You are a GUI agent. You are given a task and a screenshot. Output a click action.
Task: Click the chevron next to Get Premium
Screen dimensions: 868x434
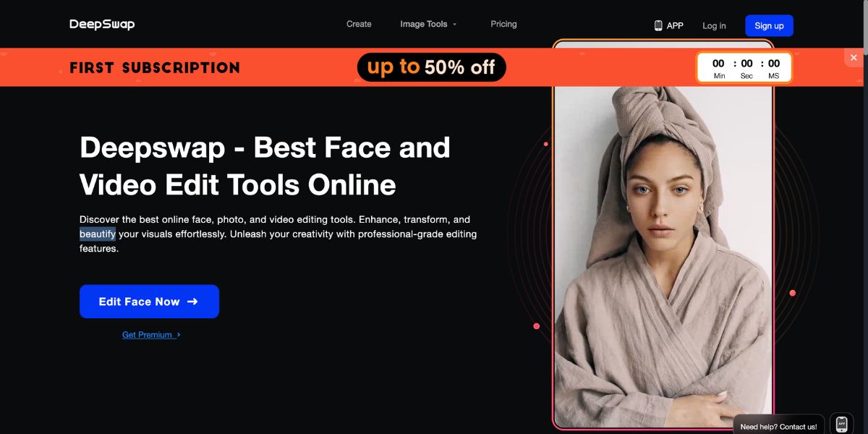179,335
